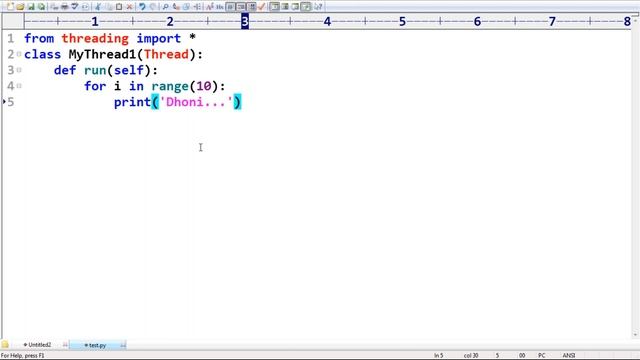
Task: Click the orange check mark toolbar icon
Action: 261,7
